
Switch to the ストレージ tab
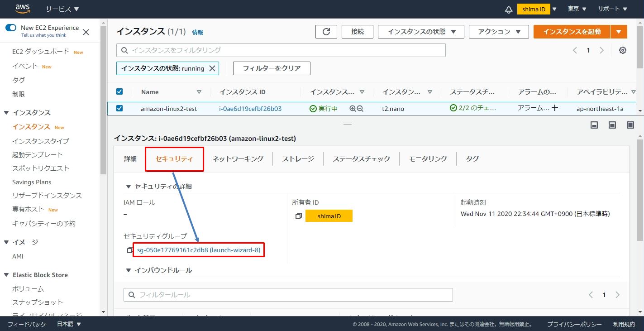[298, 159]
